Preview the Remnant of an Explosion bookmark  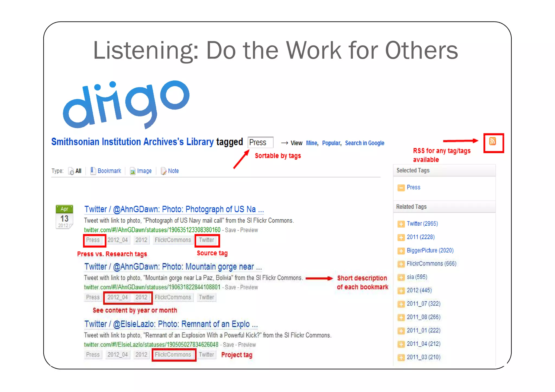pyautogui.click(x=247, y=345)
